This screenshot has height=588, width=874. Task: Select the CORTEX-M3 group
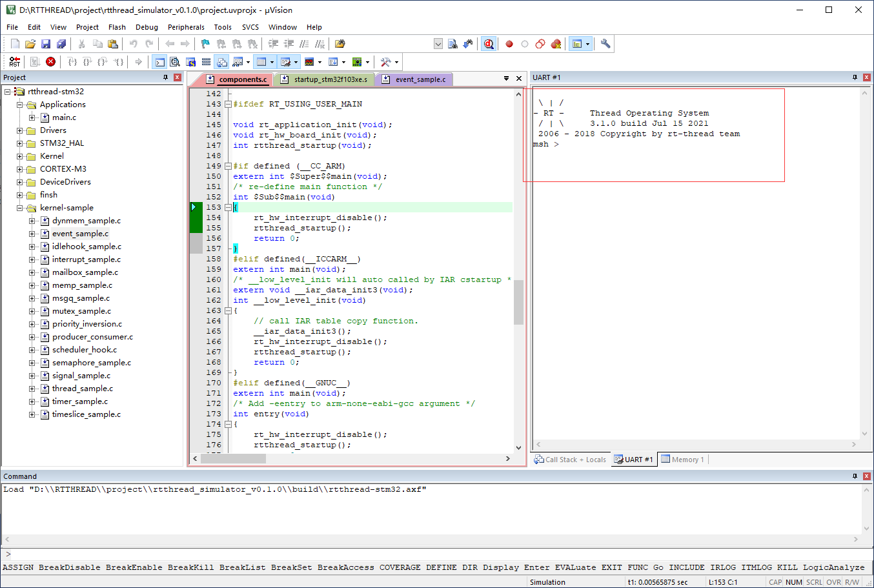pyautogui.click(x=63, y=169)
